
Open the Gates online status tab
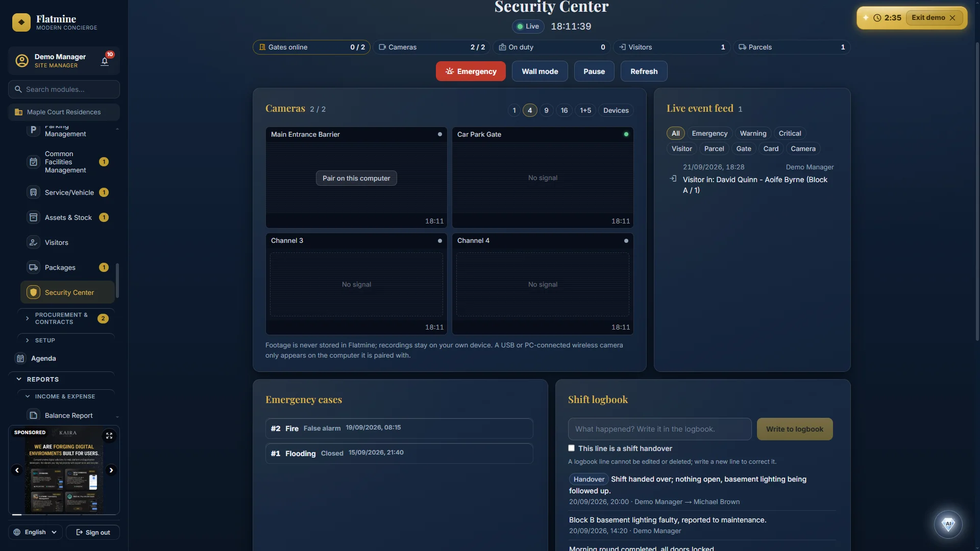(x=311, y=47)
